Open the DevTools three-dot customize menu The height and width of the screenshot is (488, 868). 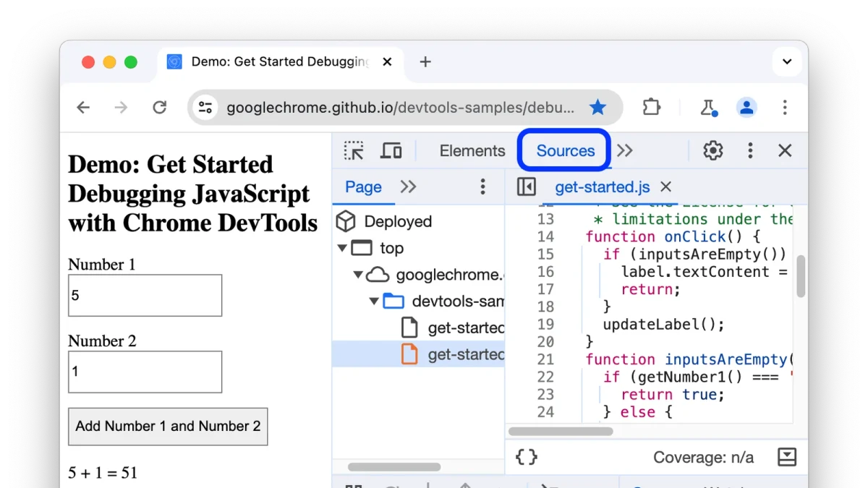[x=750, y=150]
